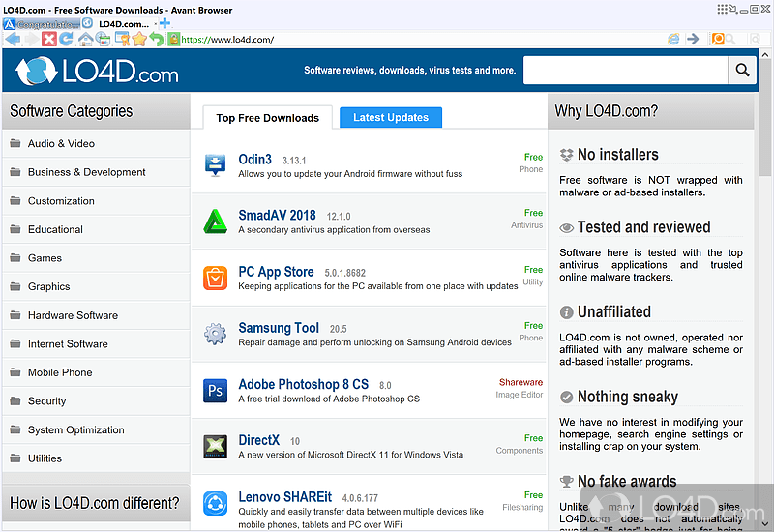Open the History clock icon
This screenshot has width=774, height=532.
click(104, 39)
